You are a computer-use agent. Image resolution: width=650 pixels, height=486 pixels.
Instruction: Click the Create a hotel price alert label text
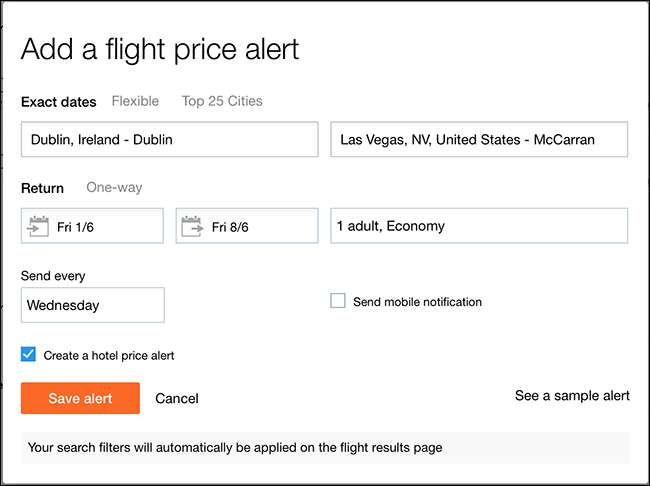click(109, 355)
